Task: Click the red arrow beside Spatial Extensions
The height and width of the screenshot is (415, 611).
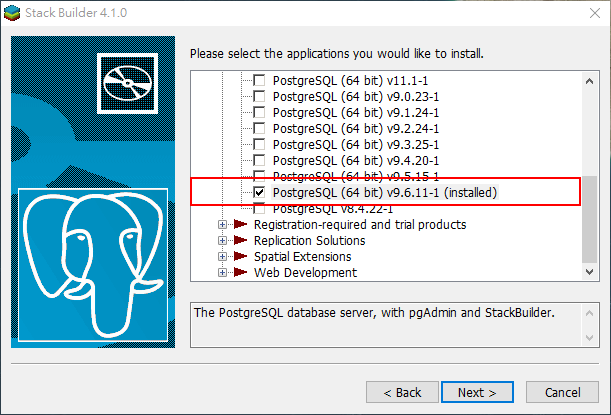Action: tap(240, 256)
